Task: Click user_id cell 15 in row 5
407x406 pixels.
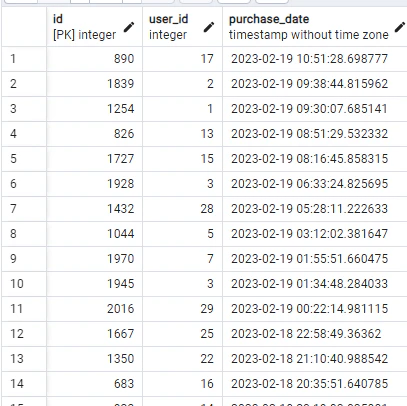Action: pyautogui.click(x=182, y=159)
